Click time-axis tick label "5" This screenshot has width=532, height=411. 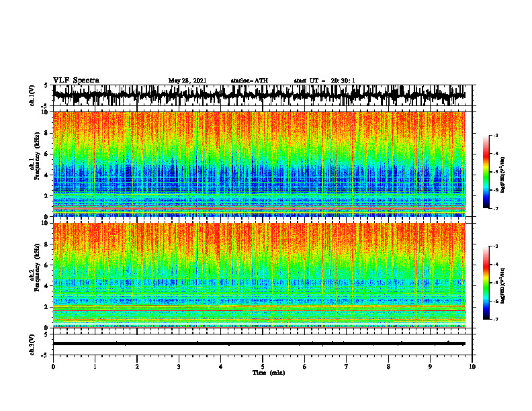[263, 367]
